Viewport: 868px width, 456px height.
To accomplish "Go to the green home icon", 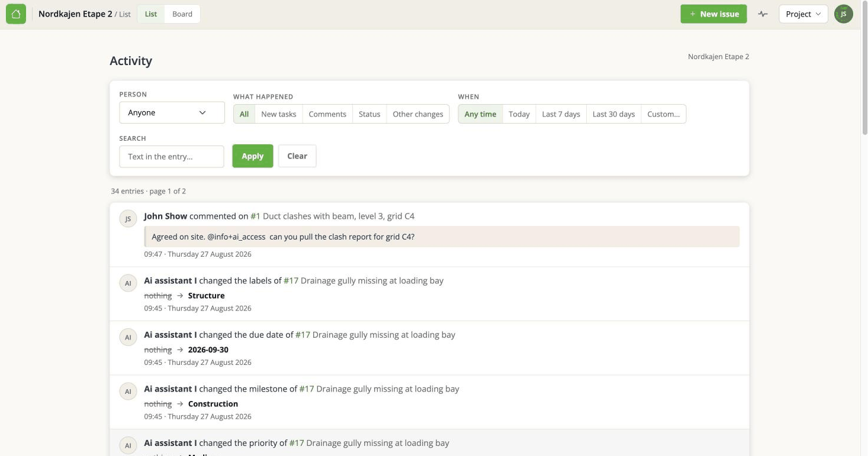I will click(x=16, y=14).
